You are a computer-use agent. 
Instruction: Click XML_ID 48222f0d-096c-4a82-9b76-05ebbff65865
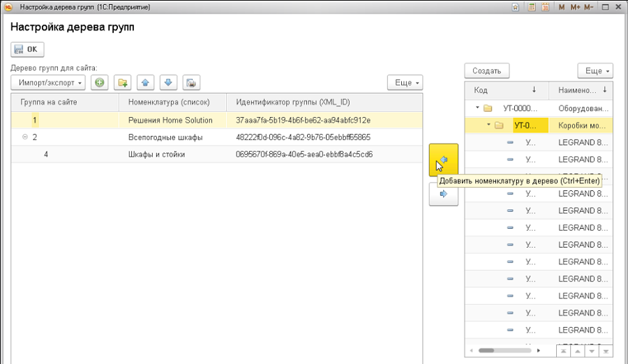tap(304, 137)
